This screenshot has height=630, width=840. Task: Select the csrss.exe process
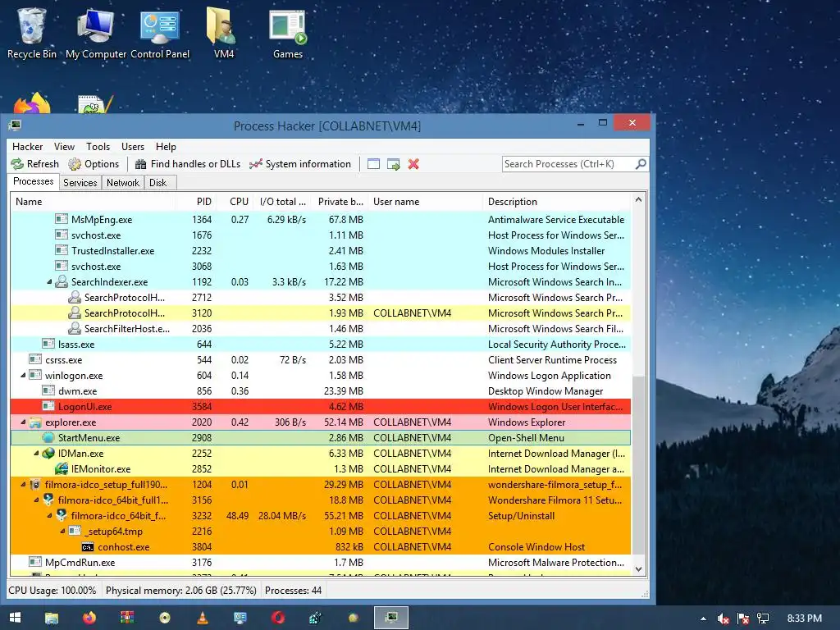pos(321,360)
